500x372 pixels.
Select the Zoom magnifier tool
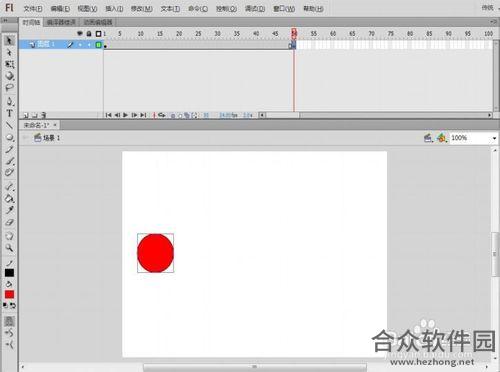point(9,248)
